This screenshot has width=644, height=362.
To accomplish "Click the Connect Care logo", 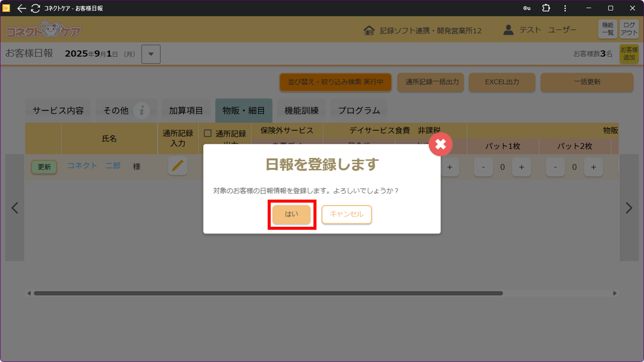I will tap(43, 30).
